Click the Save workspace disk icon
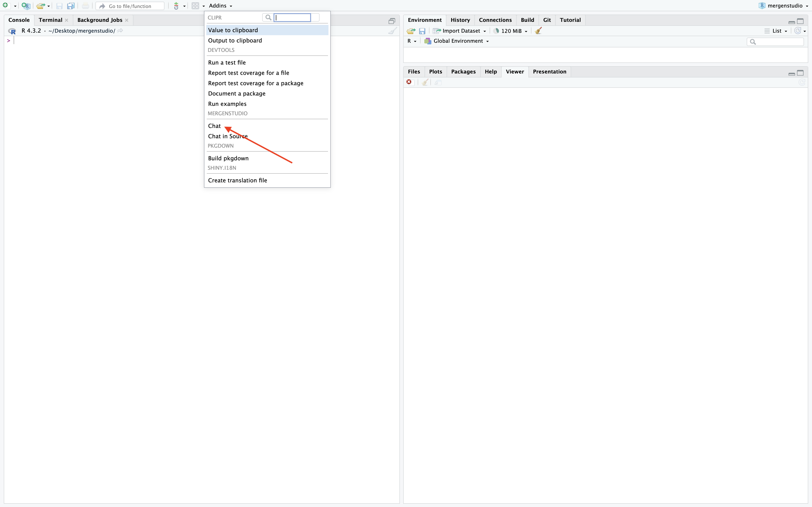Screen dimensions: 812x507 click(x=422, y=31)
